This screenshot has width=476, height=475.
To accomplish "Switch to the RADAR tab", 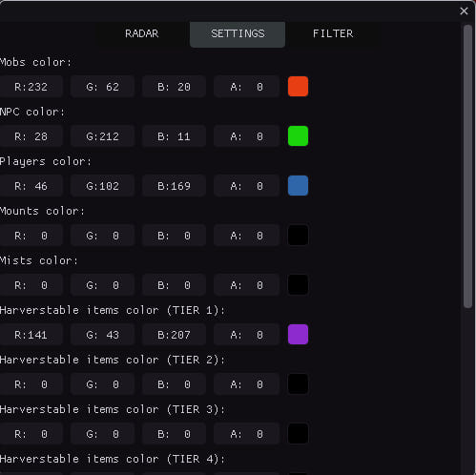I will [142, 33].
